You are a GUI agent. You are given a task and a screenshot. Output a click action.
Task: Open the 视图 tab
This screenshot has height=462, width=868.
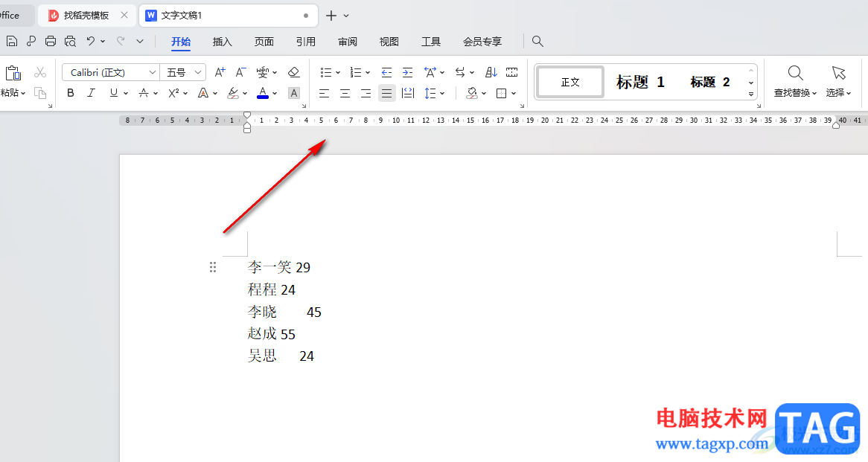tap(389, 42)
